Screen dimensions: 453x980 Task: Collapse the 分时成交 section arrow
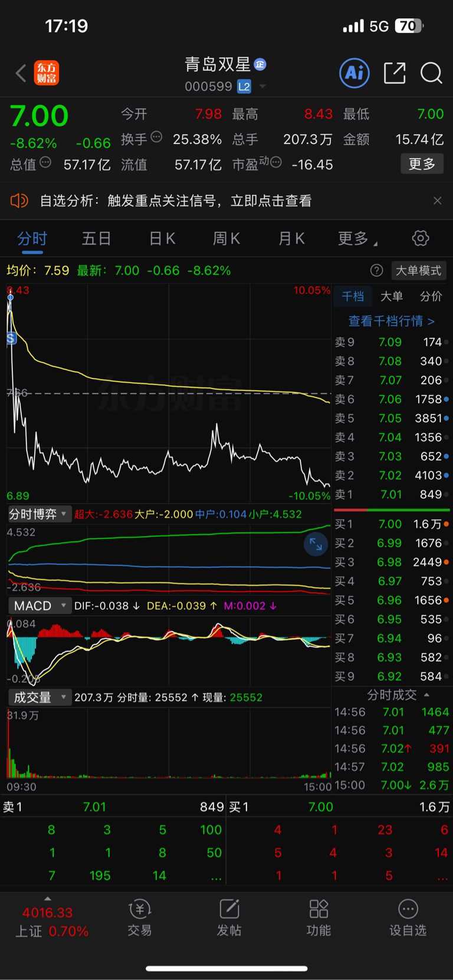(x=426, y=695)
